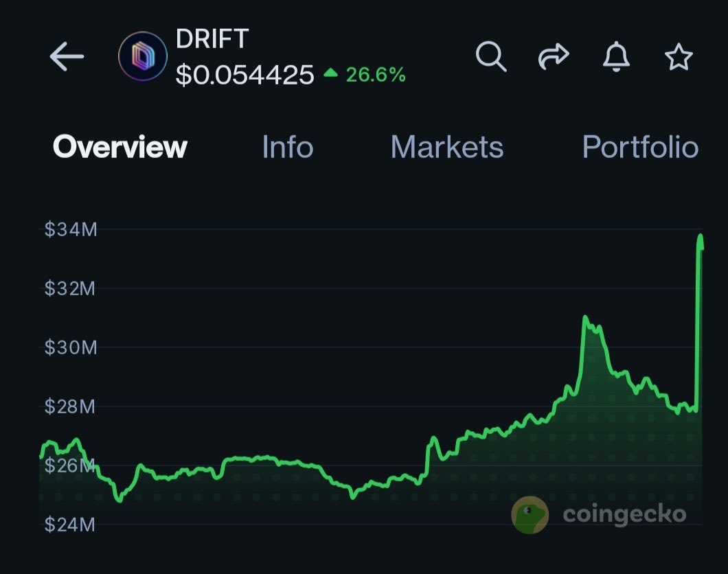
Task: Tap the $24M axis label
Action: click(69, 525)
